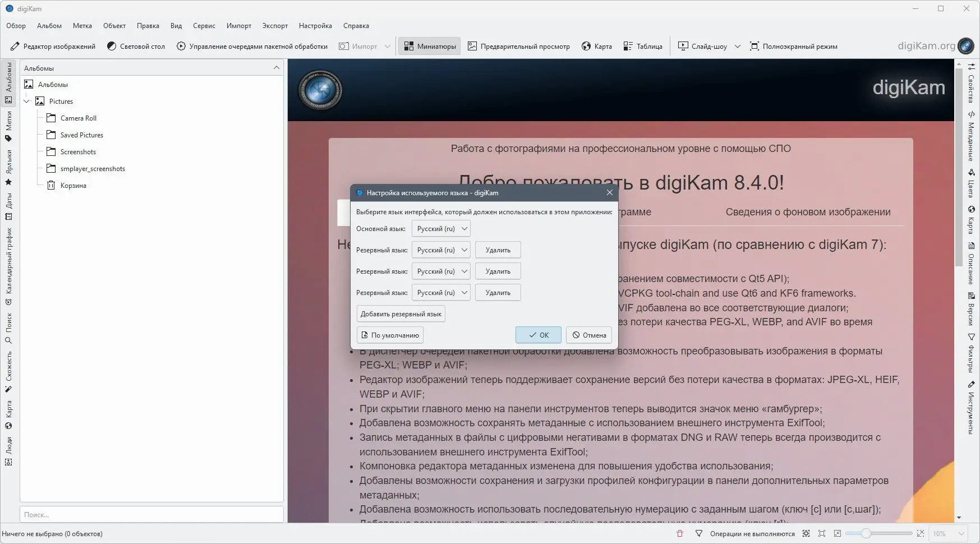Switch to Предварительный просмотр preview mode
Image resolution: width=980 pixels, height=544 pixels.
pos(519,47)
